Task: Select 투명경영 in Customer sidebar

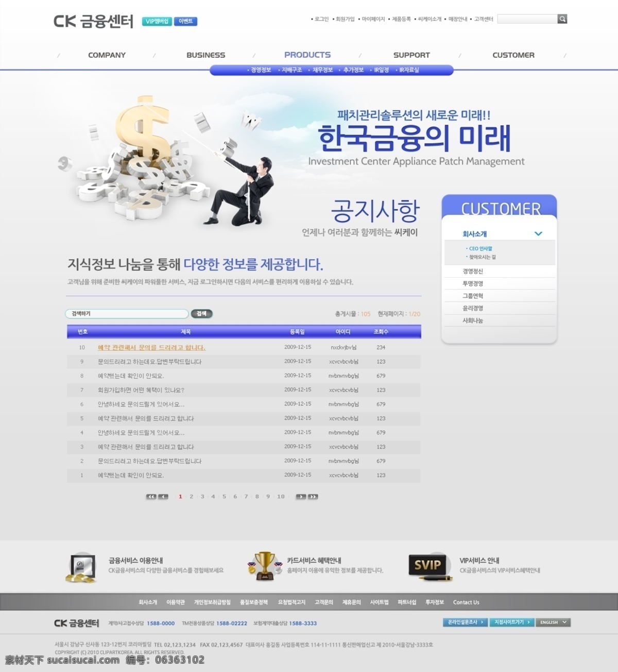Action: (x=473, y=283)
